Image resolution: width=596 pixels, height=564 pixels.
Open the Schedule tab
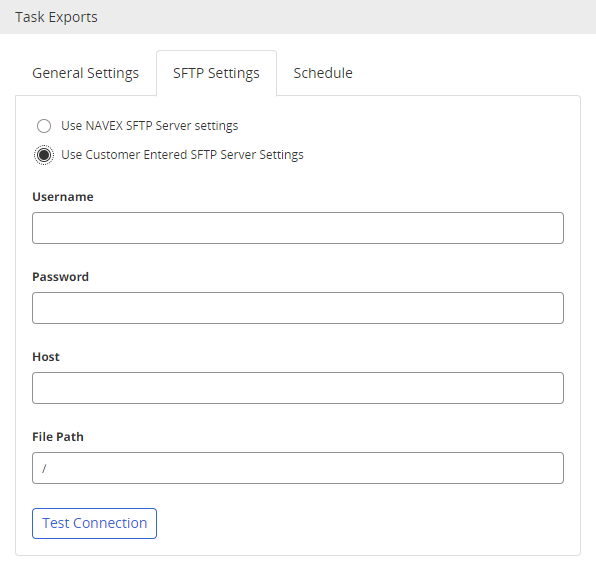(323, 73)
